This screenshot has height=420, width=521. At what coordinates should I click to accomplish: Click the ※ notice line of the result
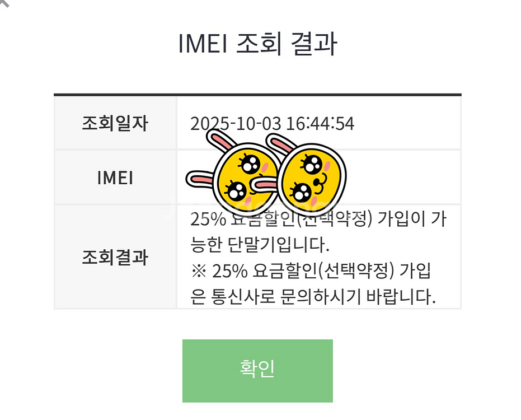[x=311, y=271]
